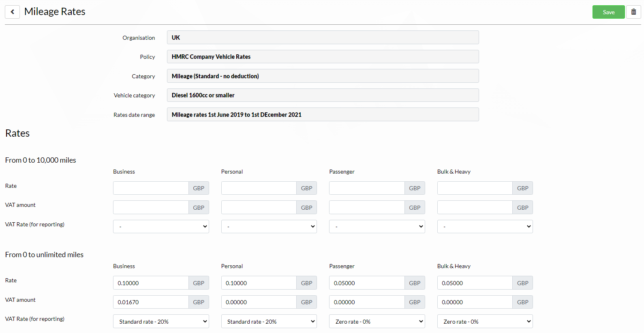This screenshot has height=333, width=644.
Task: Click the Rates date range field
Action: (x=323, y=114)
